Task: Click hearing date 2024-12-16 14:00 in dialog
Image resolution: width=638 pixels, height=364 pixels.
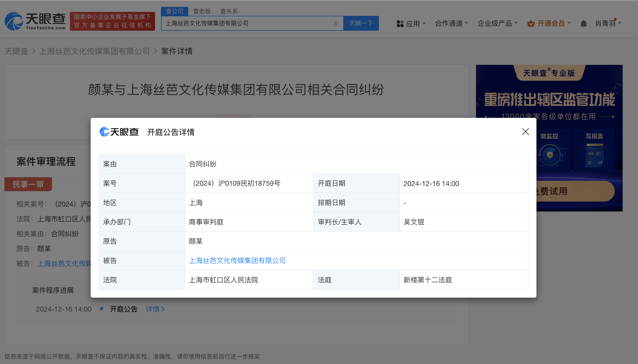Action: 431,183
